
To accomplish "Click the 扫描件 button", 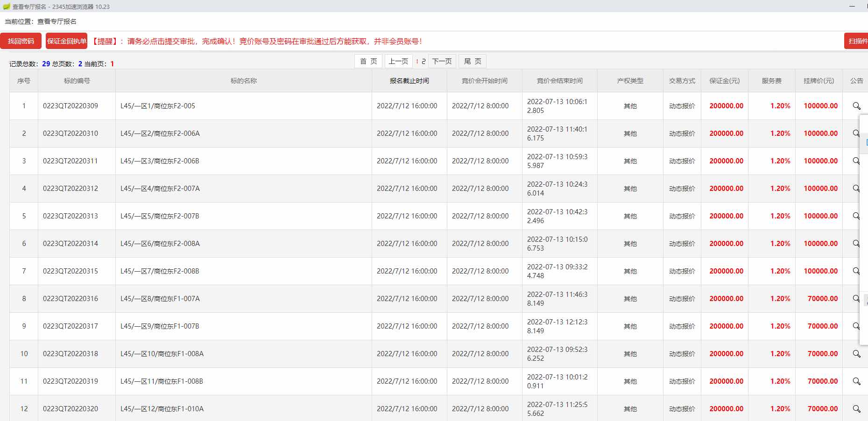I will 857,41.
